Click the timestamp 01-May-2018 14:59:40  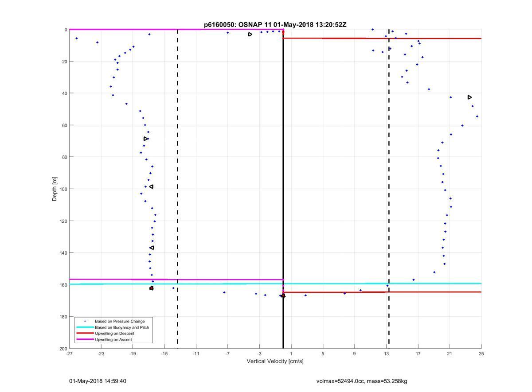pos(98,381)
